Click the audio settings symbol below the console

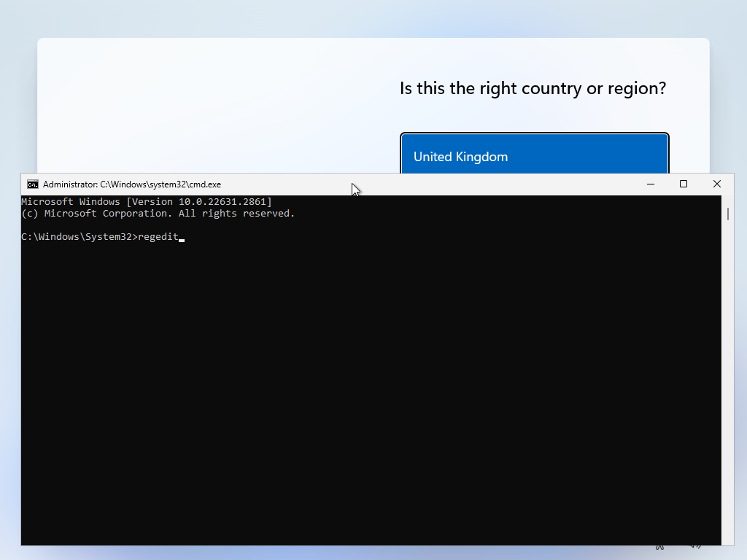tap(694, 547)
